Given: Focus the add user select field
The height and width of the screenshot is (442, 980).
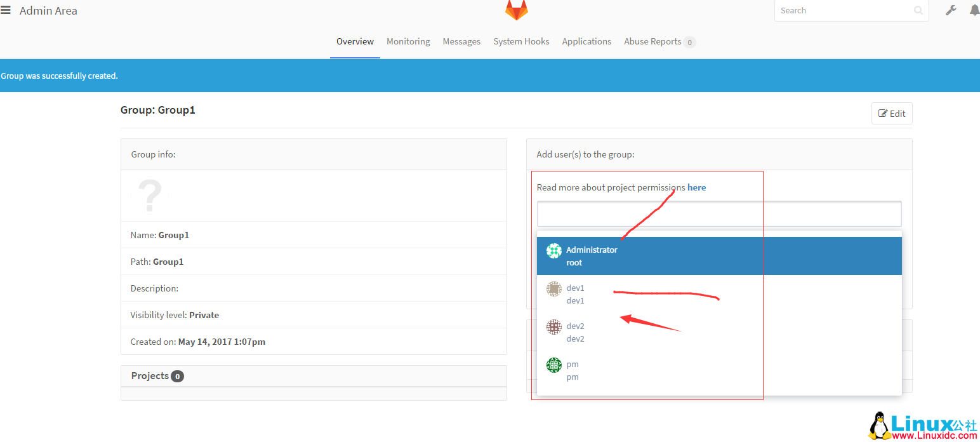Looking at the screenshot, I should tap(719, 214).
